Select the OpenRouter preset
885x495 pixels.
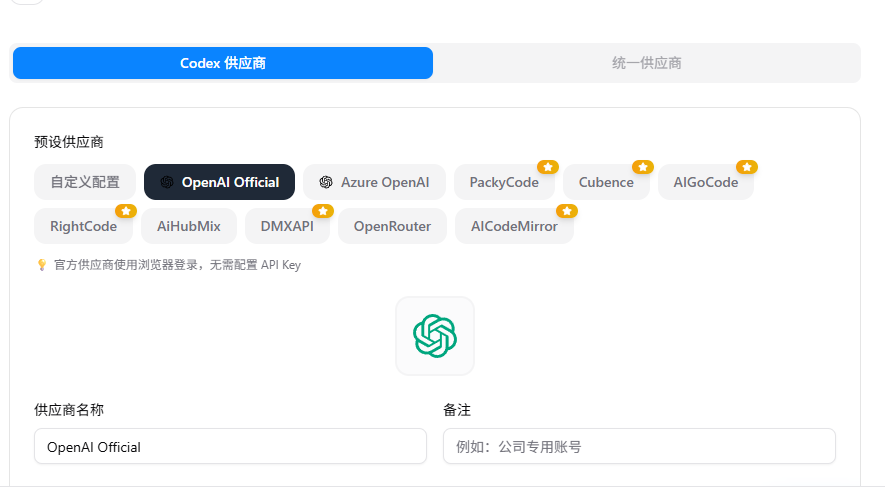click(x=392, y=226)
